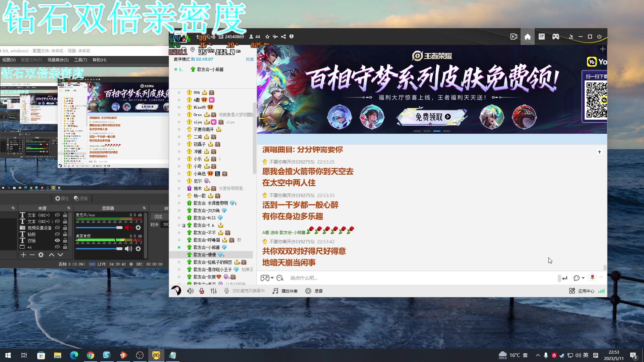Viewport: 644px width, 362px height.
Task: Toggle visibility of 钻粉 source
Action: (x=57, y=234)
